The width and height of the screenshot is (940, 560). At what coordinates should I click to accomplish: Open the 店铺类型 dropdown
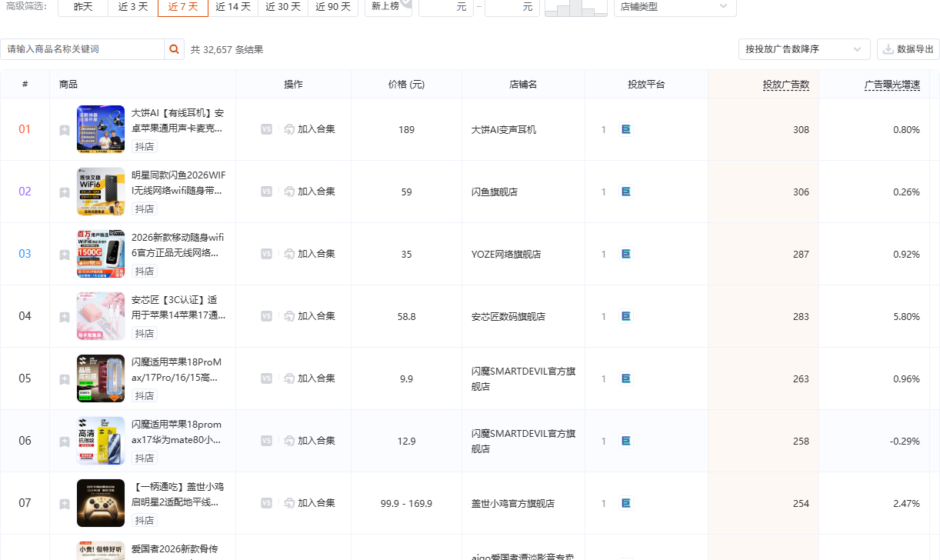(675, 6)
